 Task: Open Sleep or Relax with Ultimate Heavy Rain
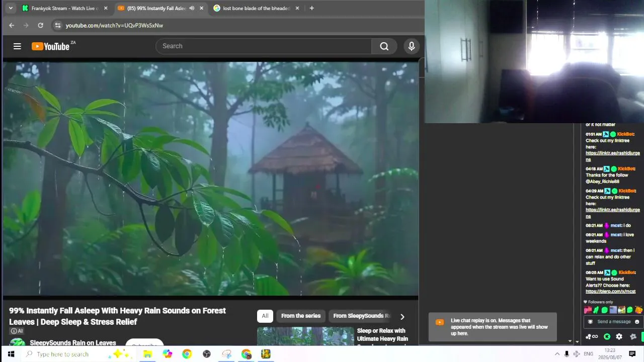pyautogui.click(x=382, y=335)
